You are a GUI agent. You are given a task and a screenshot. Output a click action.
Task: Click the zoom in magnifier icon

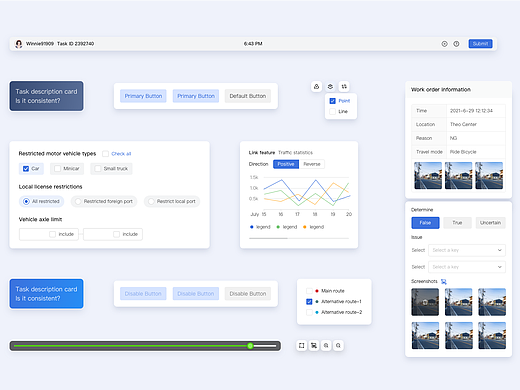pos(326,346)
